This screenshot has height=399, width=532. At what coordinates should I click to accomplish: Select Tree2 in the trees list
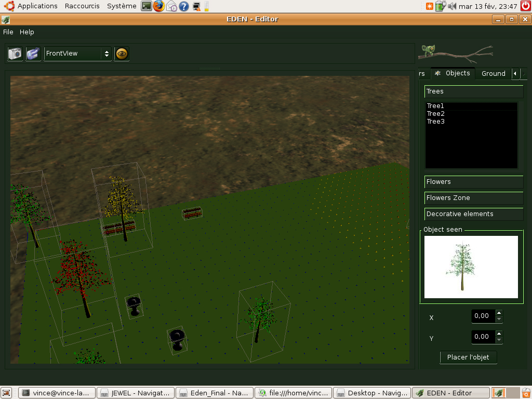click(471, 114)
